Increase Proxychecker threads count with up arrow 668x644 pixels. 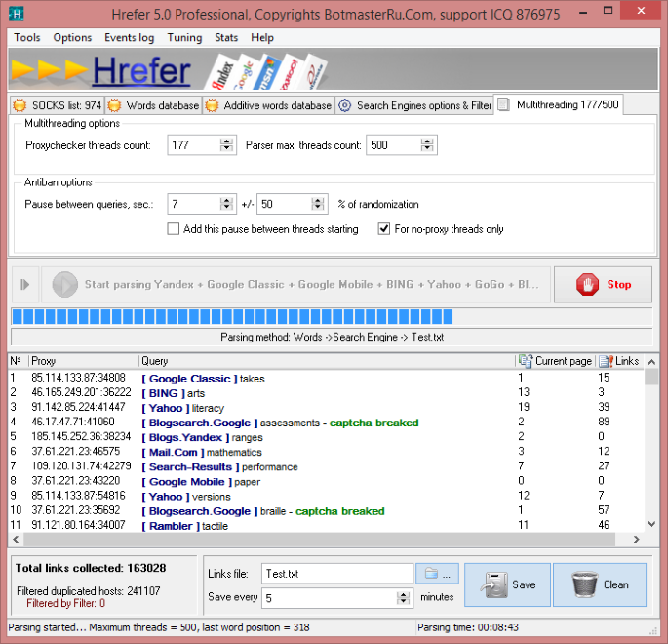pyautogui.click(x=227, y=141)
